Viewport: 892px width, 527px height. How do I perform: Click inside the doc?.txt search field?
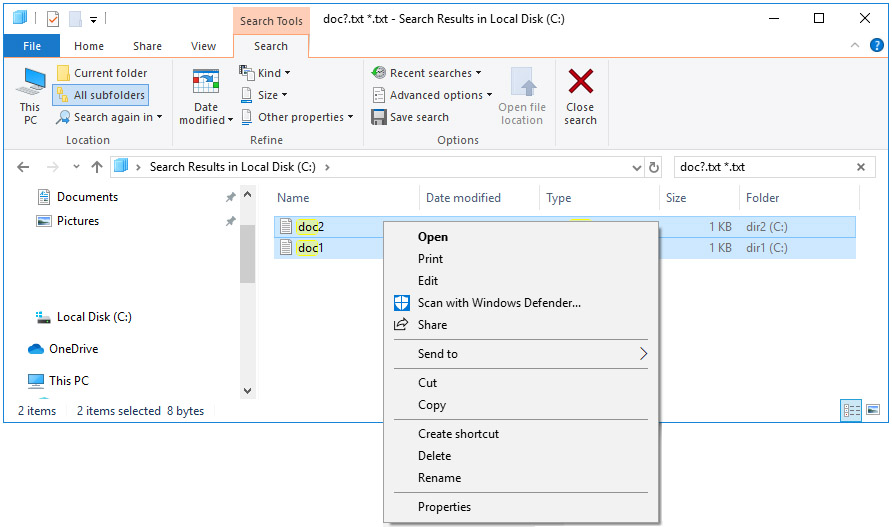765,167
